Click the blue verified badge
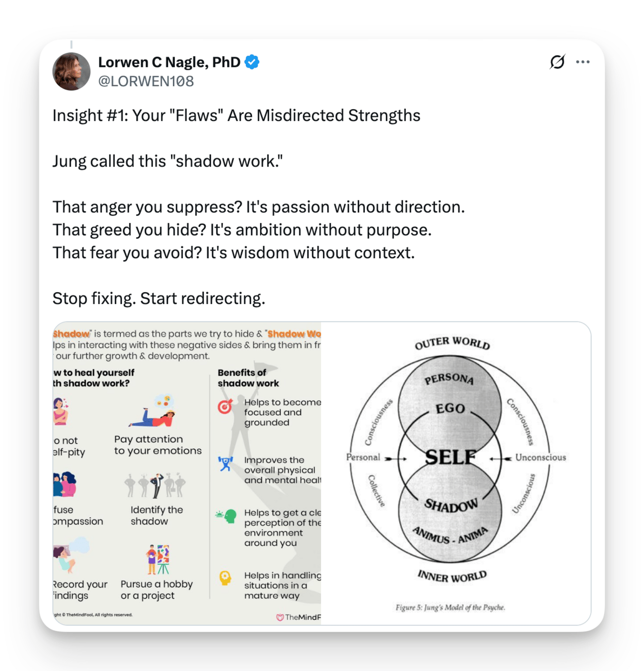The image size is (644, 671). [x=252, y=62]
